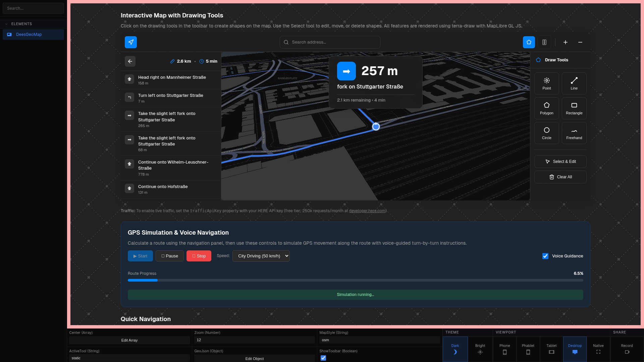Viewport: 644px width, 362px height.
Task: Select the Circle draw tool
Action: [x=546, y=133]
